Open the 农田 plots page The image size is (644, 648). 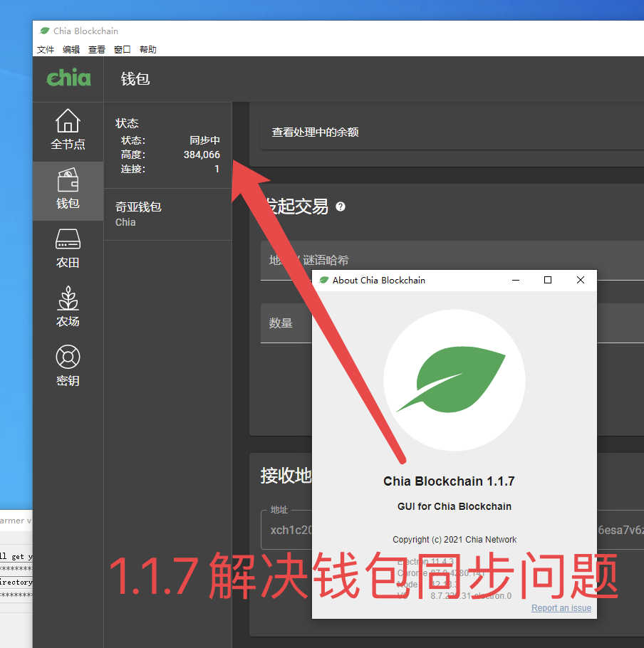pyautogui.click(x=68, y=249)
